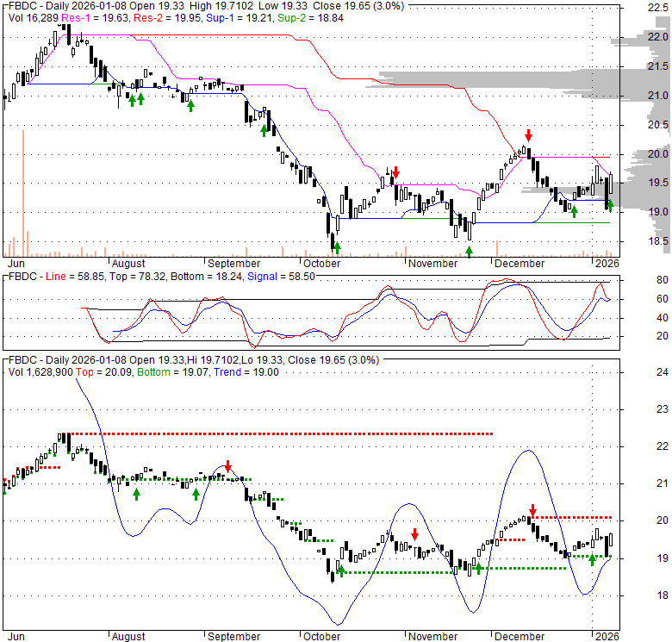Screen dimensions: 672x642
Task: Click the 18 price label on bottom chart axis
Action: (x=663, y=595)
